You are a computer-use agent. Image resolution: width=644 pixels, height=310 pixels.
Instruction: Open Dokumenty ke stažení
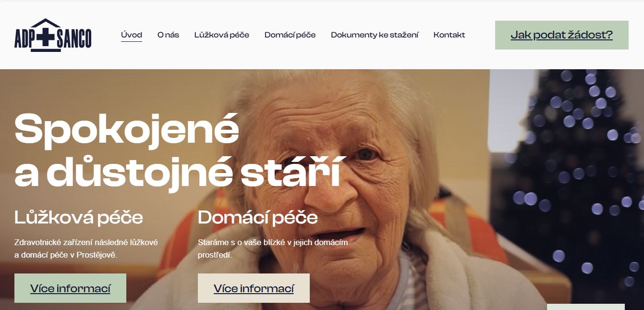tap(375, 35)
